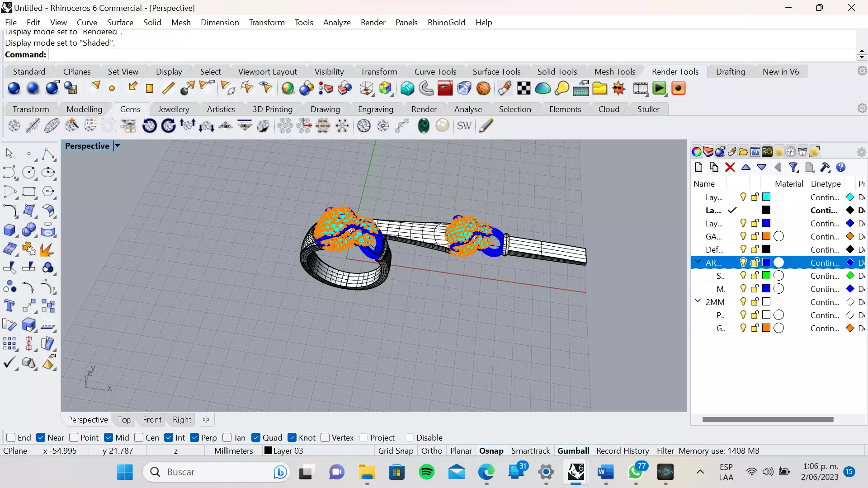This screenshot has height=488, width=868.
Task: Enable Tan object snap
Action: click(227, 437)
